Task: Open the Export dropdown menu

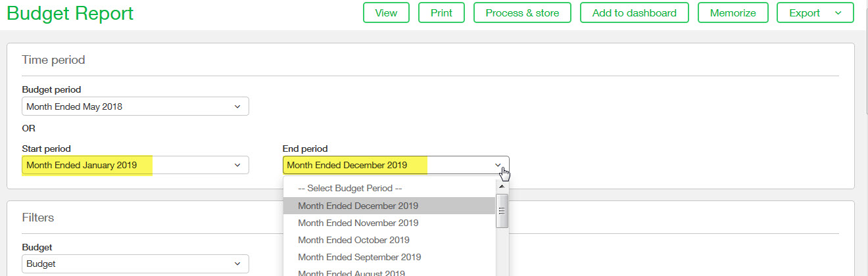Action: click(x=815, y=13)
